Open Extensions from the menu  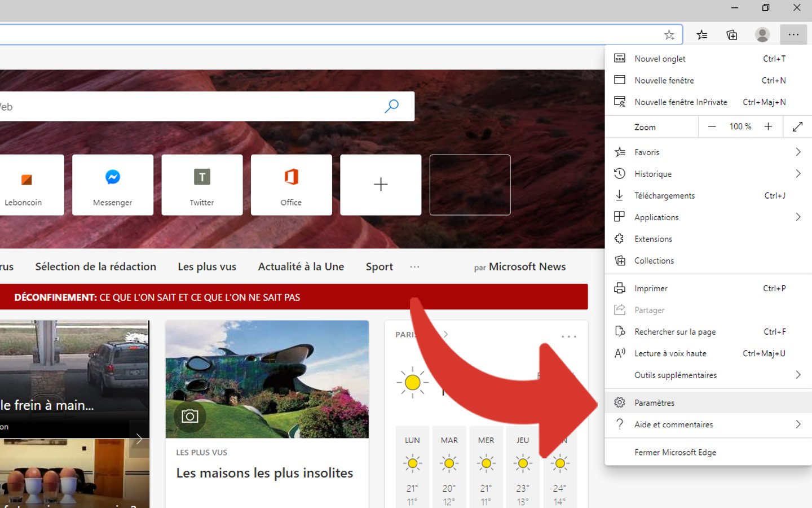tap(708, 239)
